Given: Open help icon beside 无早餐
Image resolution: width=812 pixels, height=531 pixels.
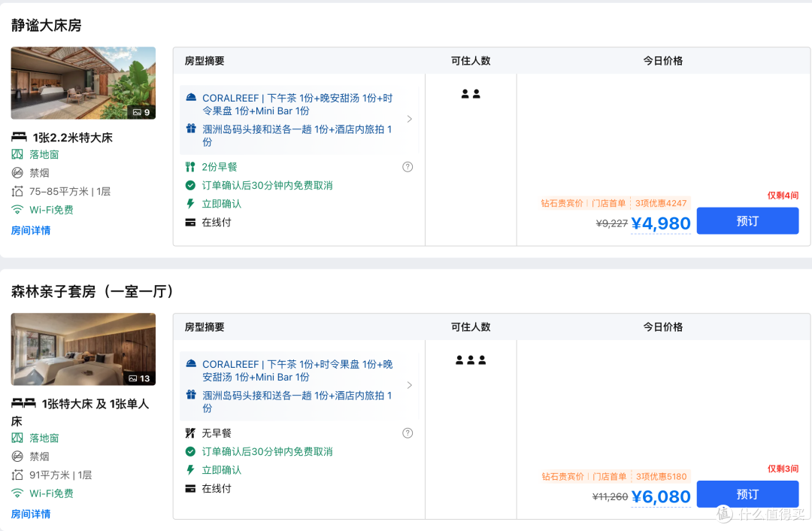Looking at the screenshot, I should pos(408,433).
